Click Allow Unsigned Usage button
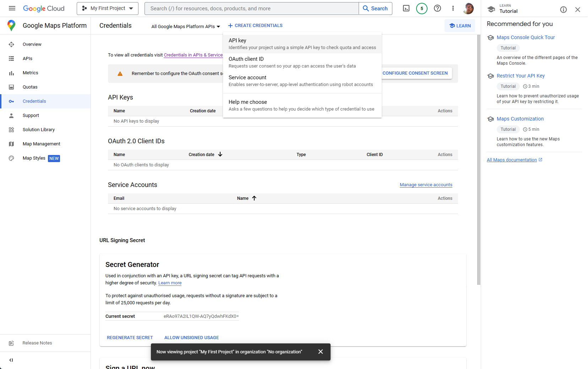Image resolution: width=588 pixels, height=369 pixels. (x=192, y=338)
